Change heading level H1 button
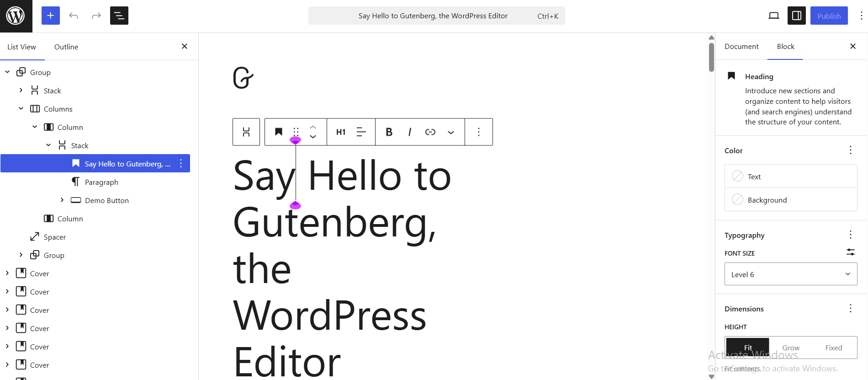 pyautogui.click(x=341, y=132)
